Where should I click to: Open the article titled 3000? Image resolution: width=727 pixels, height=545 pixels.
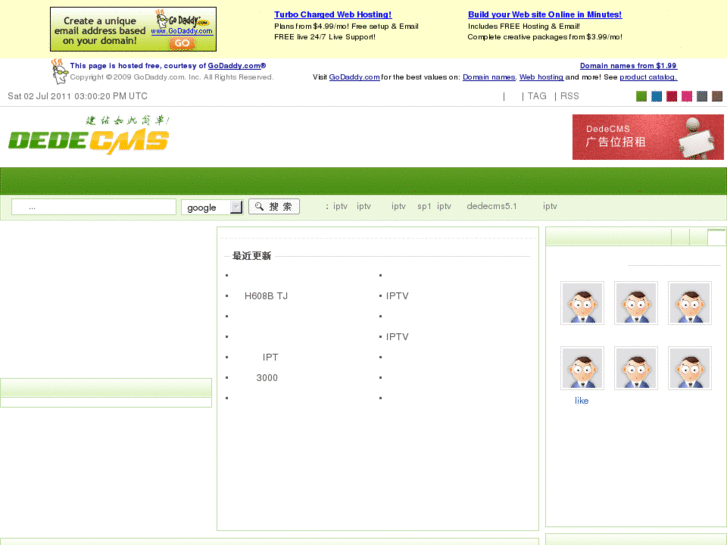267,378
